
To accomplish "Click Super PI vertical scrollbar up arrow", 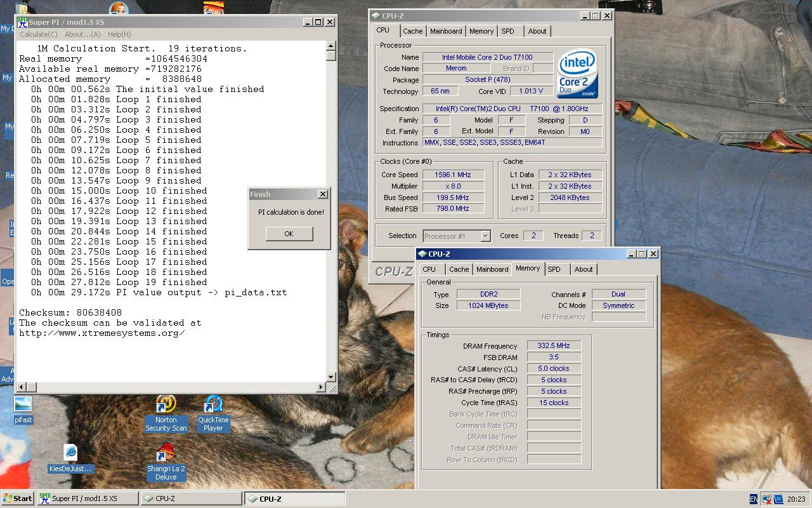I will (x=331, y=46).
